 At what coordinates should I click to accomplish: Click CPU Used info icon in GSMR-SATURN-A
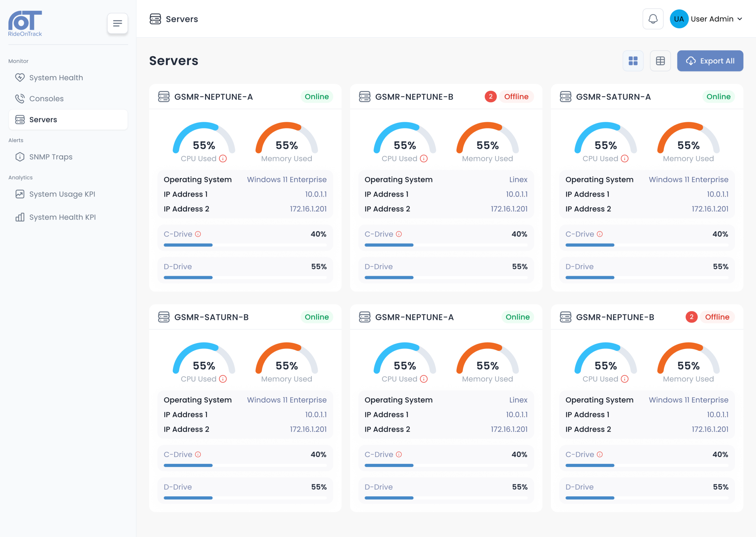(x=624, y=158)
